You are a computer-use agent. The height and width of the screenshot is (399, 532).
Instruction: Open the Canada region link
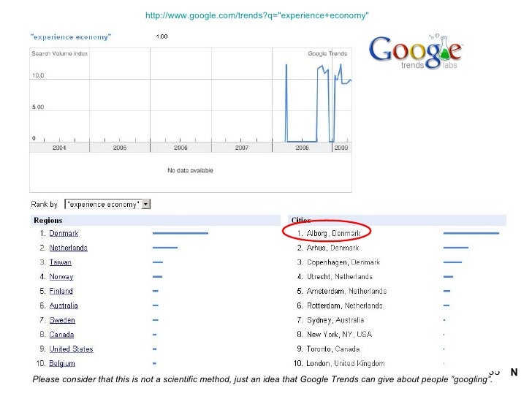click(61, 335)
